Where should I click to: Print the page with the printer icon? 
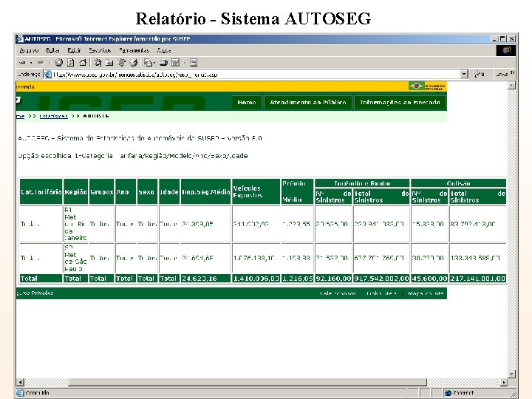163,62
